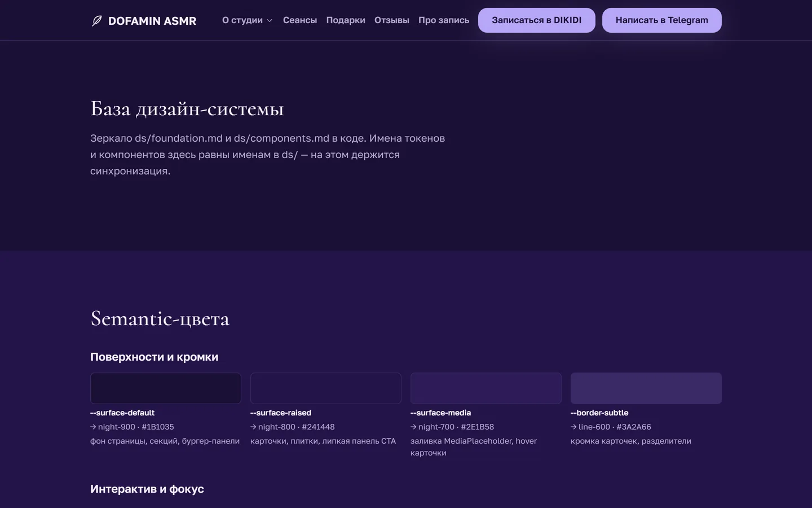This screenshot has height=508, width=812.
Task: Select the --surface-default color swatch
Action: 166,388
